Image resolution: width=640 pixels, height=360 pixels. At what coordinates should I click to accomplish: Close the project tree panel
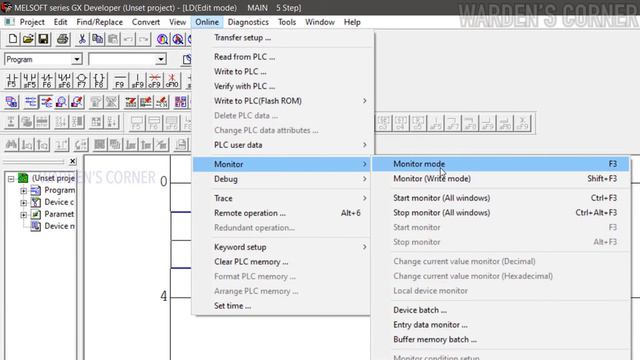73,161
